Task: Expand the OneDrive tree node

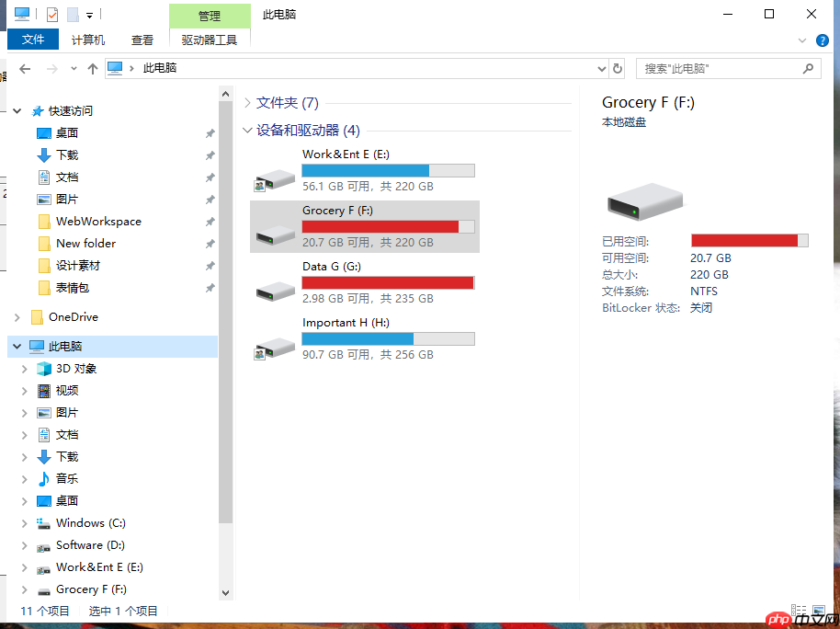Action: pyautogui.click(x=17, y=316)
